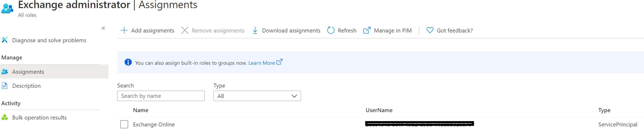Click the UserName column header
Viewport: 644px width, 131px height.
point(379,110)
